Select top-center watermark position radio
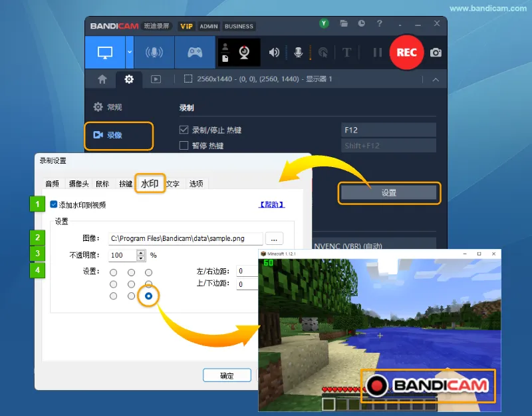Viewport: 532px width, 416px height. 131,272
